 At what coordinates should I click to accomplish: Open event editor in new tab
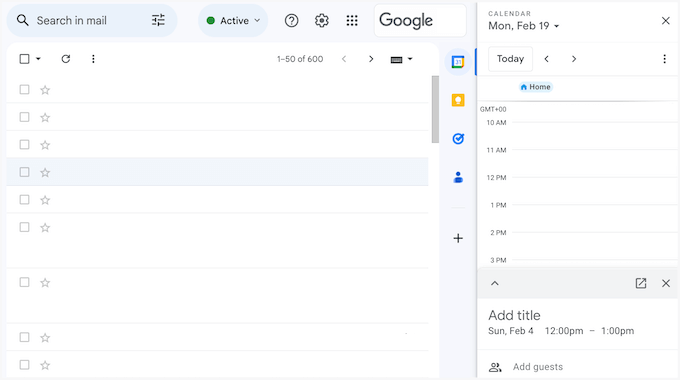pos(641,283)
